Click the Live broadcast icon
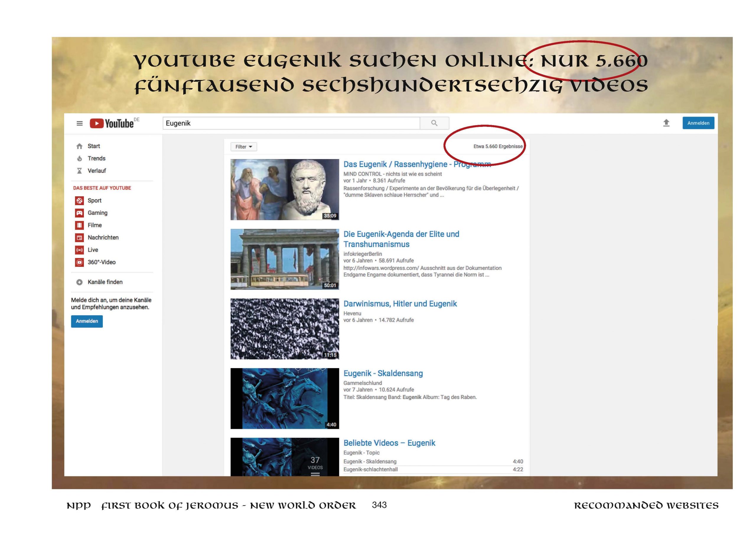The image size is (756, 536). [79, 250]
